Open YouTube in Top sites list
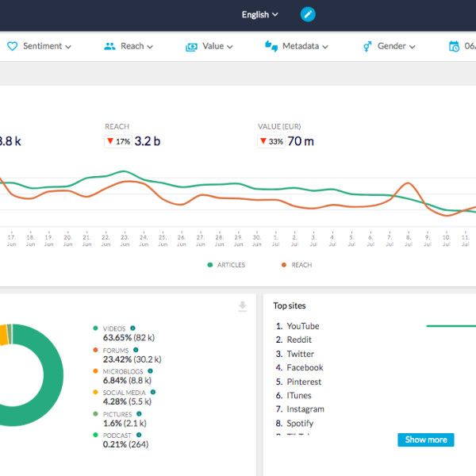The height and width of the screenshot is (476, 476). pos(303,326)
